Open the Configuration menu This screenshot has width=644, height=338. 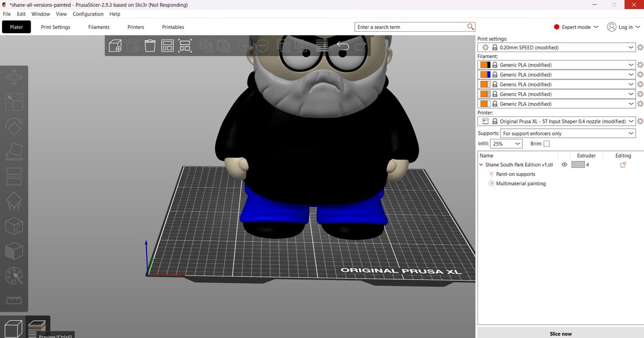click(x=88, y=14)
